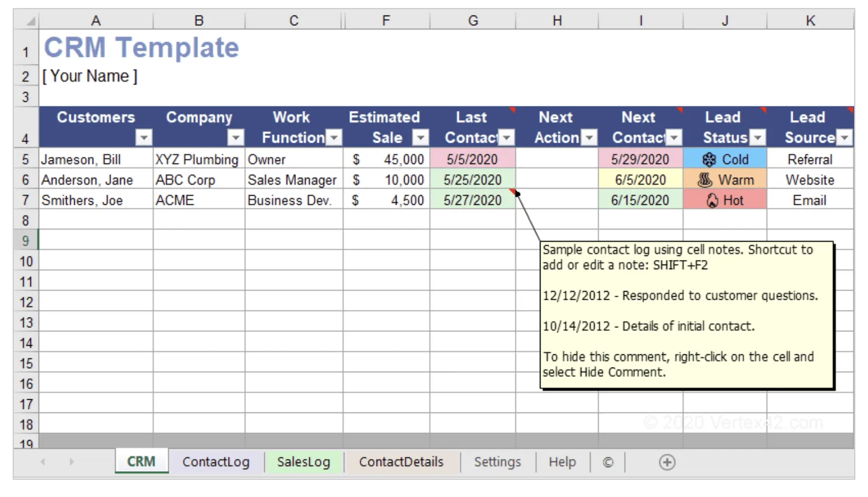868x497 pixels.
Task: Select the pink 5/5/2020 last contact cell
Action: click(473, 159)
